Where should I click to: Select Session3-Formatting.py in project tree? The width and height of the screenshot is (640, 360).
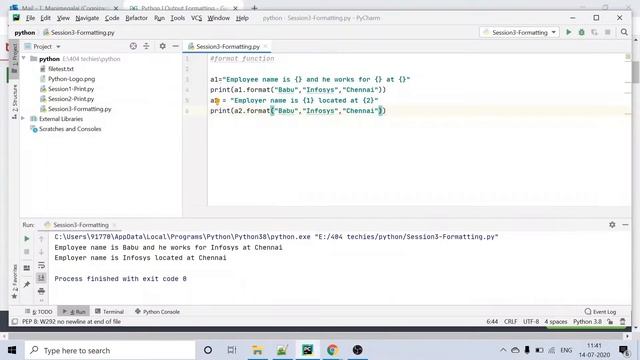pos(80,109)
